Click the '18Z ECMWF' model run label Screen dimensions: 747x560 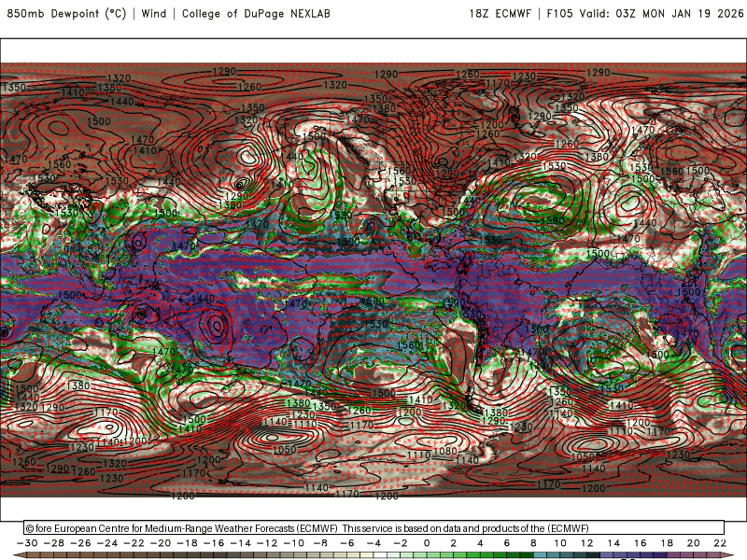coord(500,13)
